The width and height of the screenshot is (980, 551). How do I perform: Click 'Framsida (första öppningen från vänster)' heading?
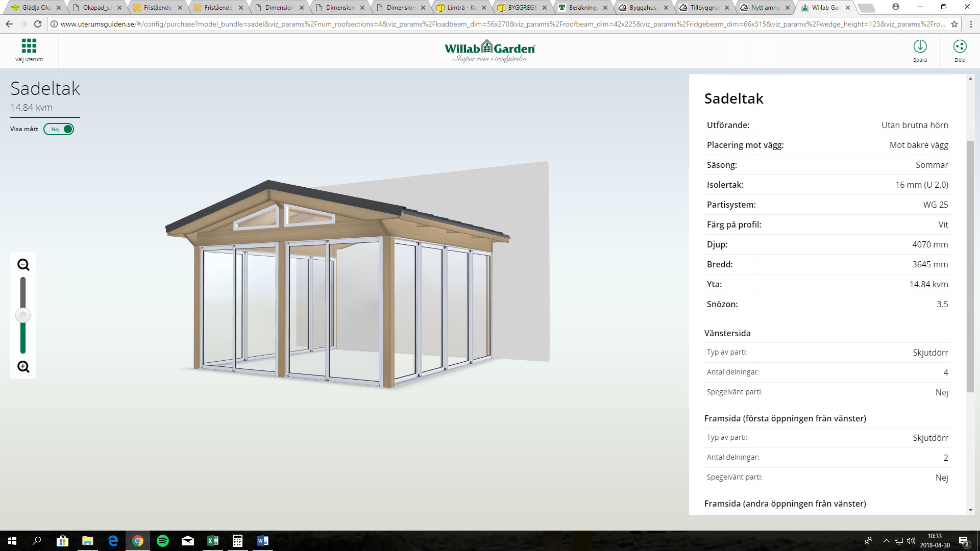785,418
